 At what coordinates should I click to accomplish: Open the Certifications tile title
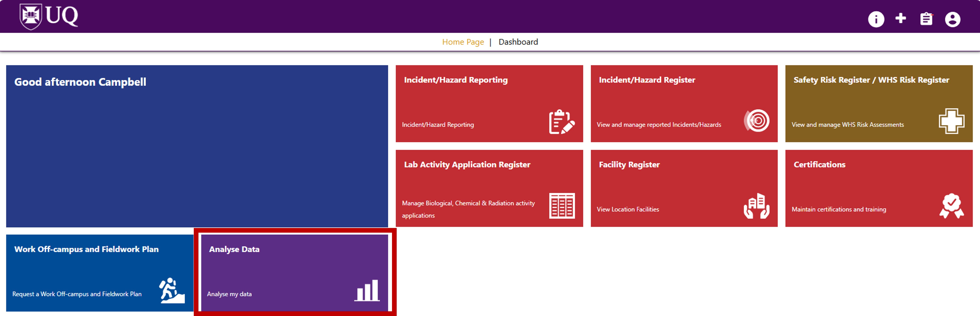click(819, 164)
